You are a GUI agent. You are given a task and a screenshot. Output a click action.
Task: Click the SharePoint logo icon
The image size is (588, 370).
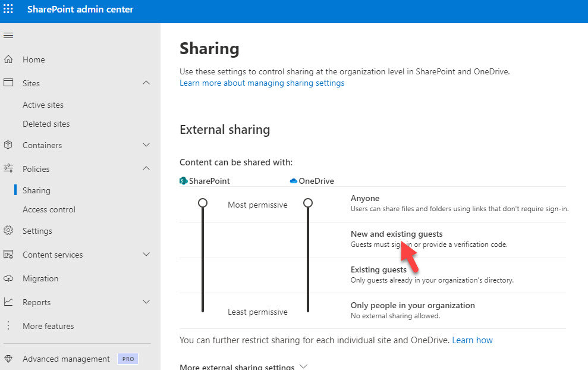coord(183,181)
